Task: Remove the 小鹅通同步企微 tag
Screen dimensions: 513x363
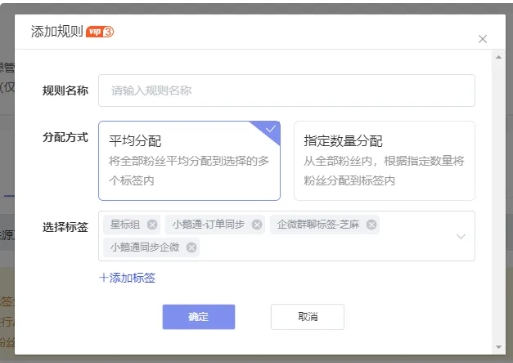Action: pyautogui.click(x=191, y=247)
